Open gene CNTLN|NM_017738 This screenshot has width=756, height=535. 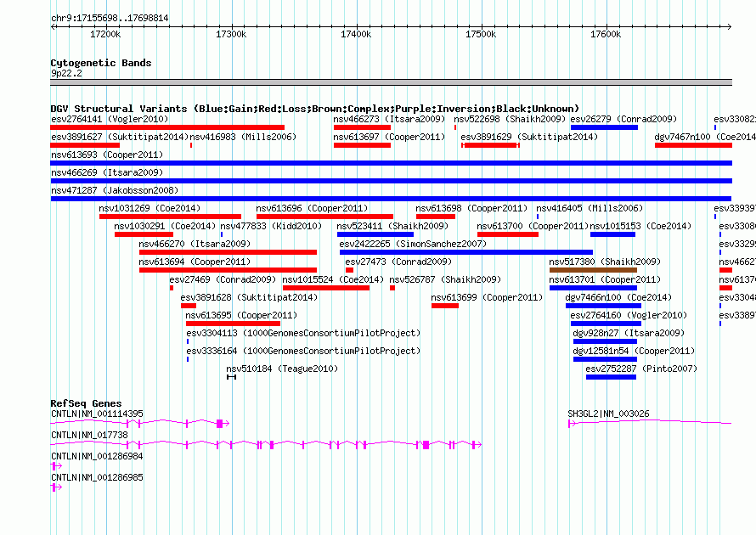266,445
